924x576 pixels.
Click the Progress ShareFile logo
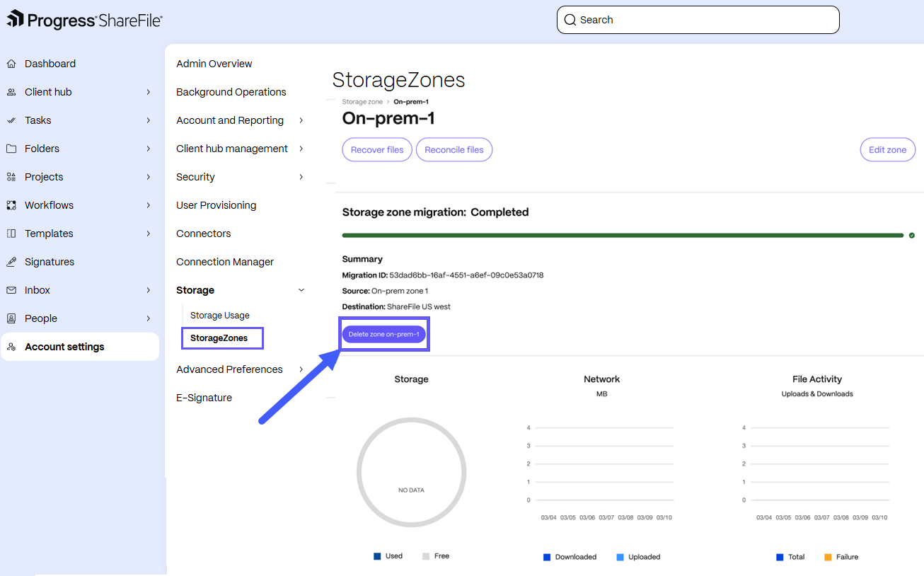84,20
